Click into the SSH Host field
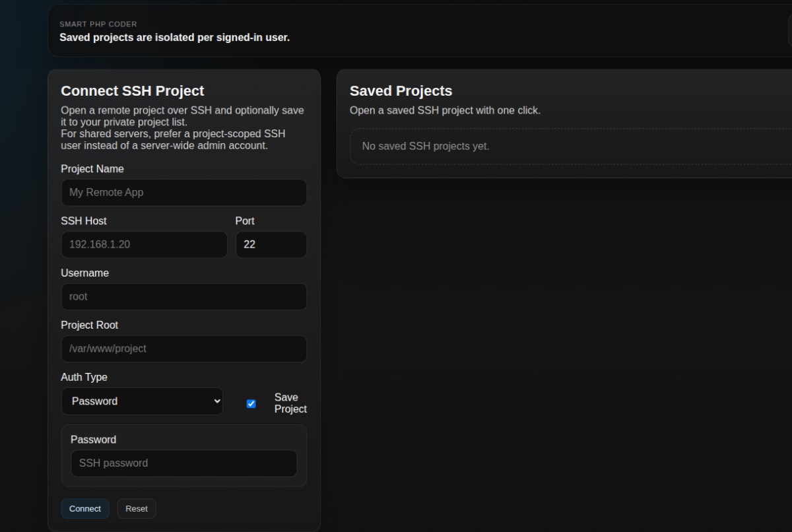 point(144,244)
